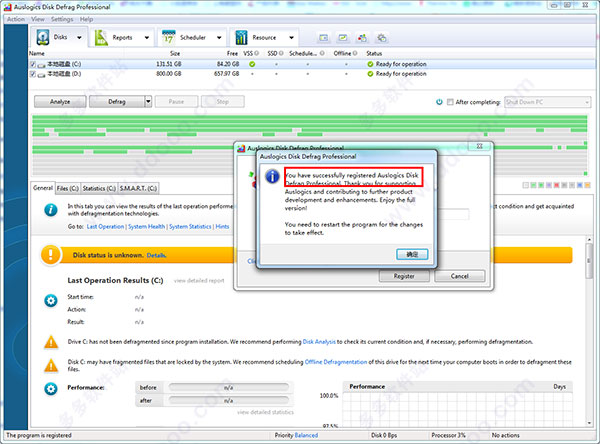Click the Disks toolbar icon
Image resolution: width=600 pixels, height=444 pixels.
(x=42, y=38)
